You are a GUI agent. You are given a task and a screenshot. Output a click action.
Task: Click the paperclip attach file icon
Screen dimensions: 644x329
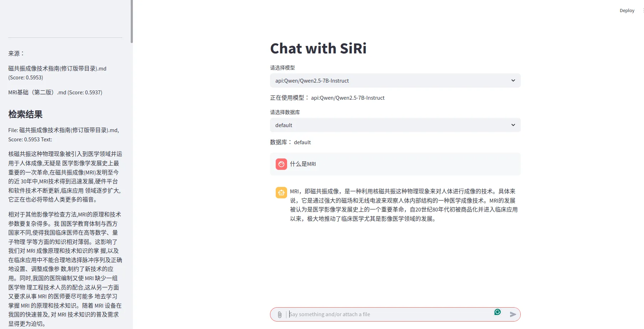point(280,314)
